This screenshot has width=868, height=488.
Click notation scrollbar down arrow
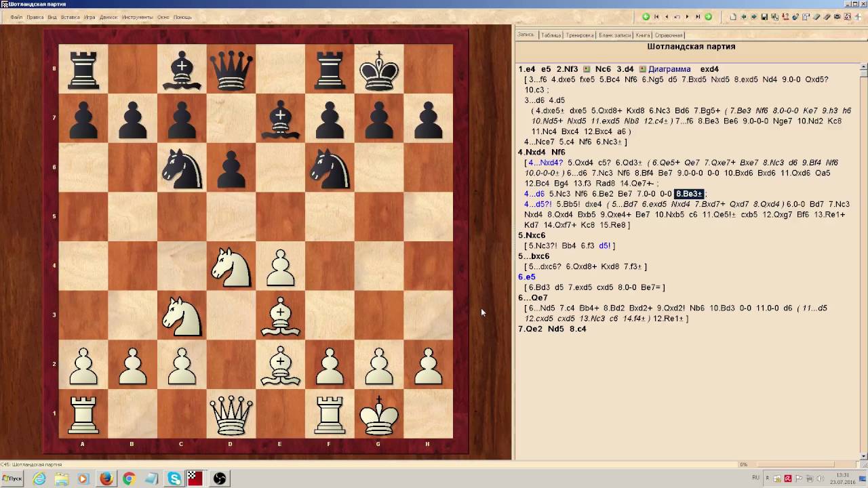click(863, 456)
